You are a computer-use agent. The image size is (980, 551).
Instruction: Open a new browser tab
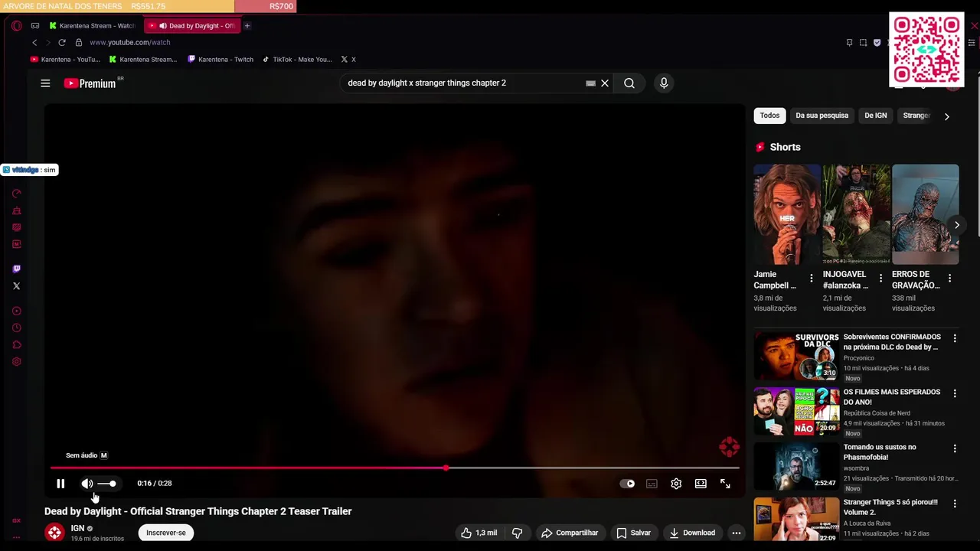pyautogui.click(x=247, y=26)
